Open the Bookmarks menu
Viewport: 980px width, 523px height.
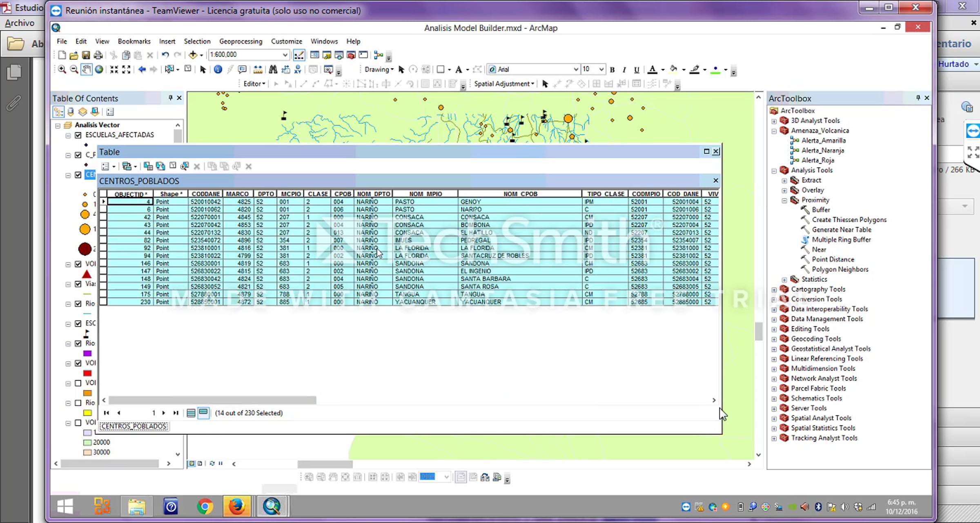pos(134,41)
